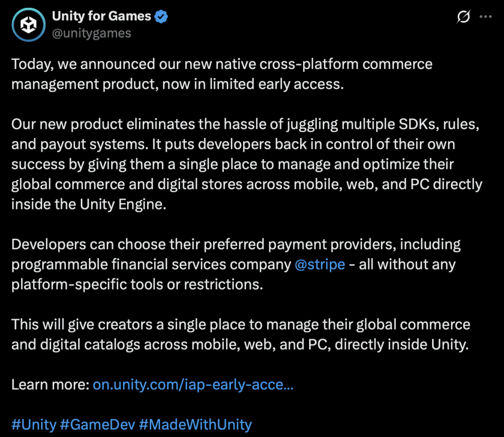Open the Unity for Games profile avatar
The width and height of the screenshot is (504, 437).
click(x=29, y=25)
